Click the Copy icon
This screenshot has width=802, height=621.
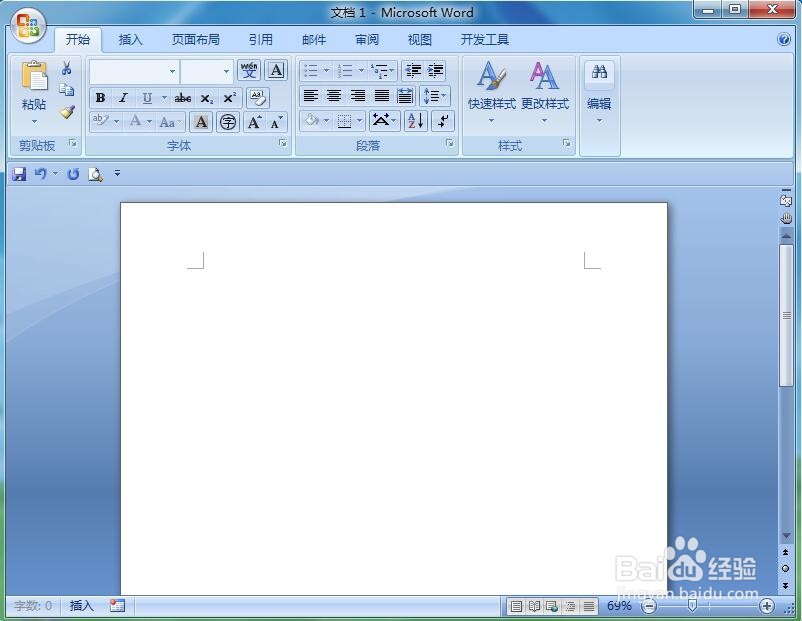(x=66, y=90)
